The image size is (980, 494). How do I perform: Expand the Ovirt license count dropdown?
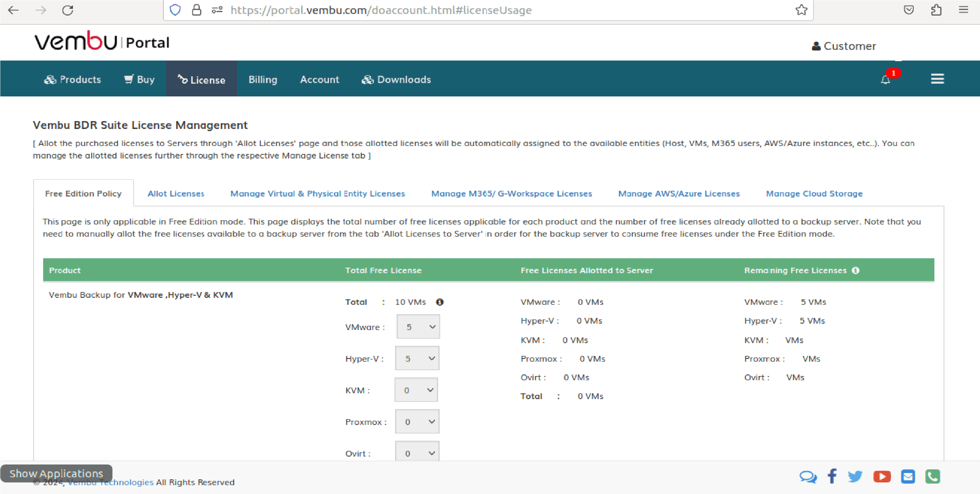tap(417, 451)
